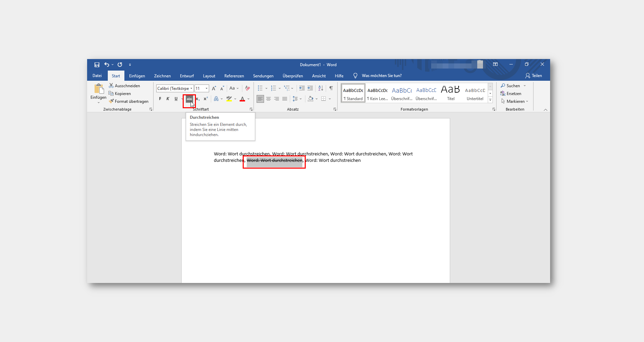Open Schriftart dialog launcher
The image size is (644, 342).
(251, 109)
